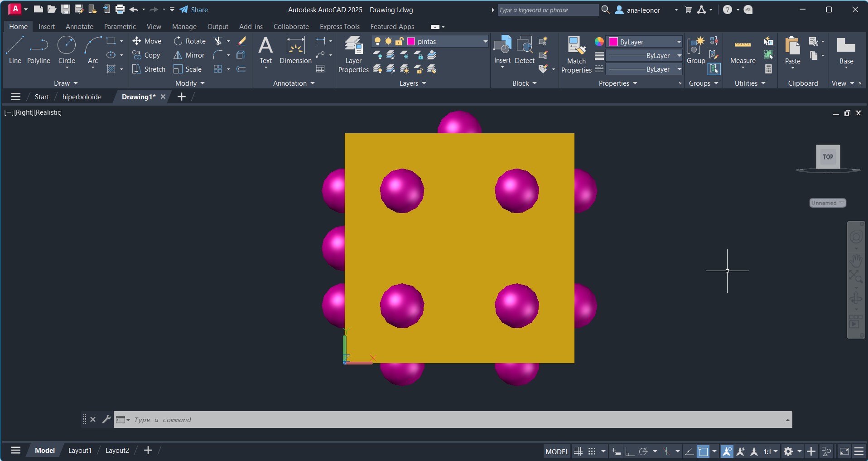Go to the Parametric ribbon tab
The image size is (868, 461).
[x=120, y=27]
